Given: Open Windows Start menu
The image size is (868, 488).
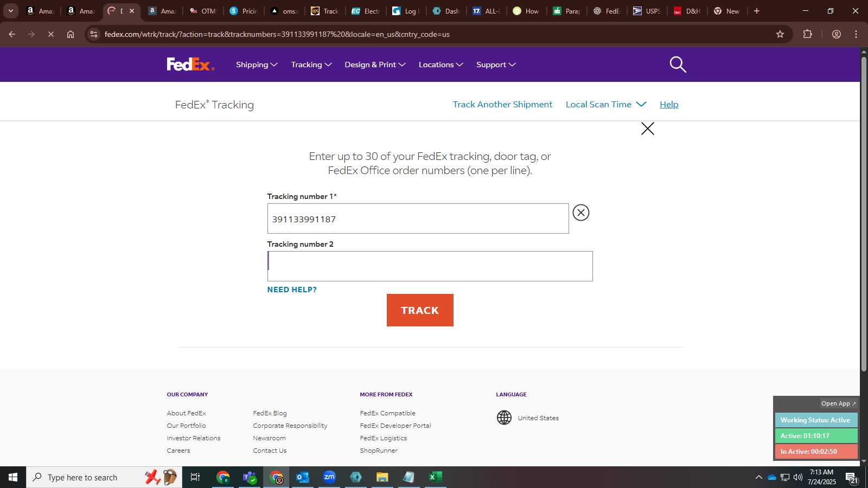Looking at the screenshot, I should [13, 477].
